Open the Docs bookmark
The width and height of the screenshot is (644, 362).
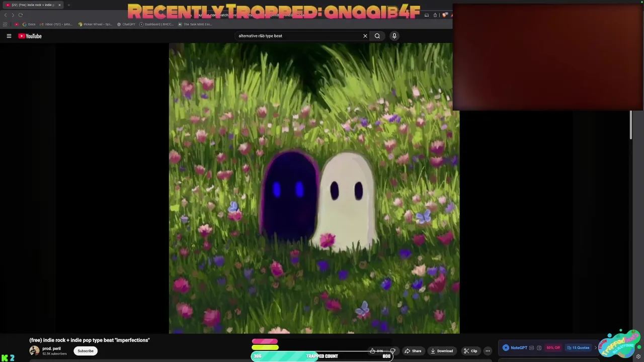(x=29, y=24)
